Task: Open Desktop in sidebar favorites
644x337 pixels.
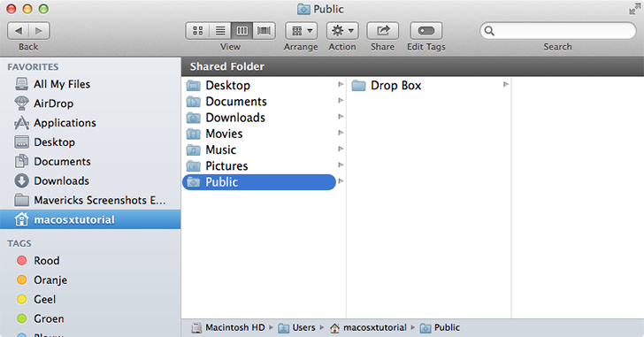Action: [x=90, y=142]
